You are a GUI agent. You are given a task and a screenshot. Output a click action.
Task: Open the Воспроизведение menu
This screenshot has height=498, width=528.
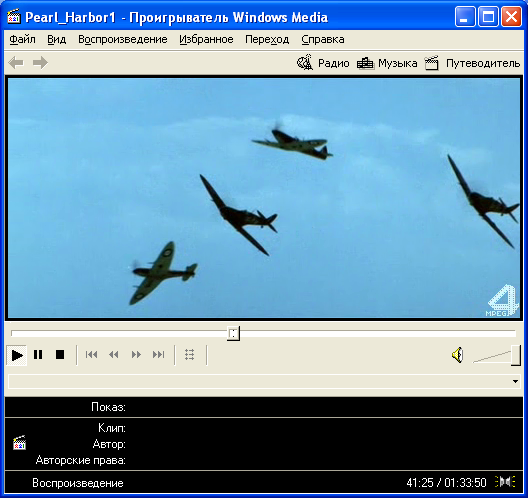[x=123, y=39]
